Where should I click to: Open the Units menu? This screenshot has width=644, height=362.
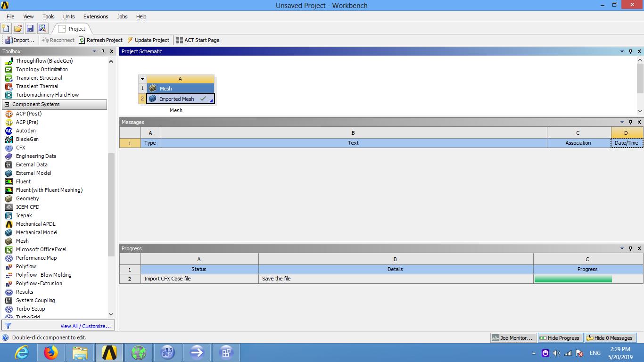[69, 16]
